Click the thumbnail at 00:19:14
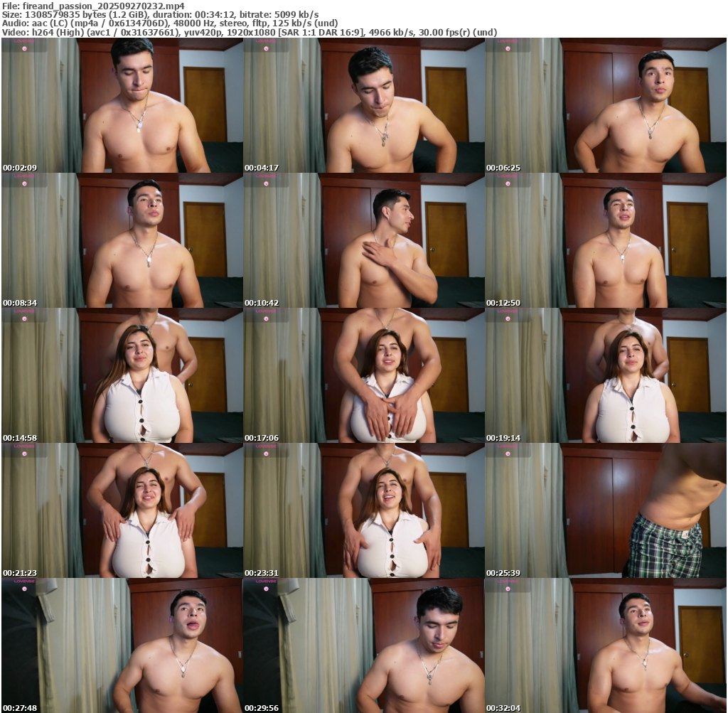Screen dimensions: 728x713 point(606,375)
